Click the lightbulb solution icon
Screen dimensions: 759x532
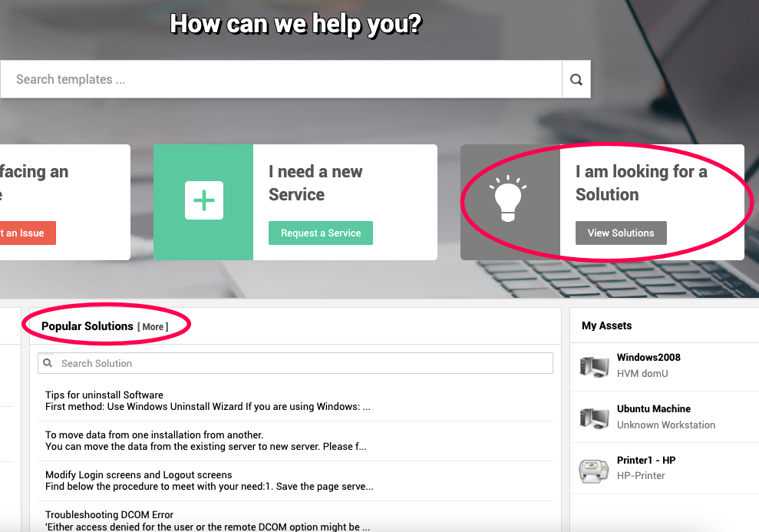[x=508, y=199]
